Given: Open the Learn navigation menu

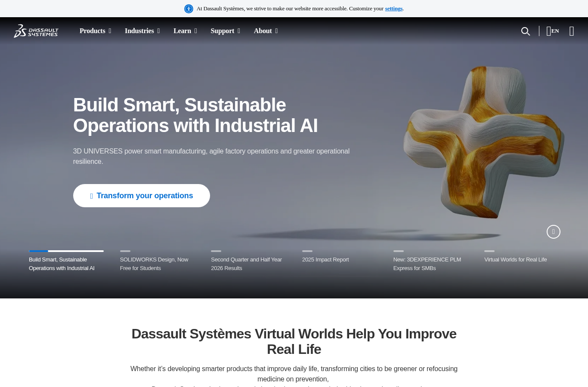Looking at the screenshot, I should point(185,31).
